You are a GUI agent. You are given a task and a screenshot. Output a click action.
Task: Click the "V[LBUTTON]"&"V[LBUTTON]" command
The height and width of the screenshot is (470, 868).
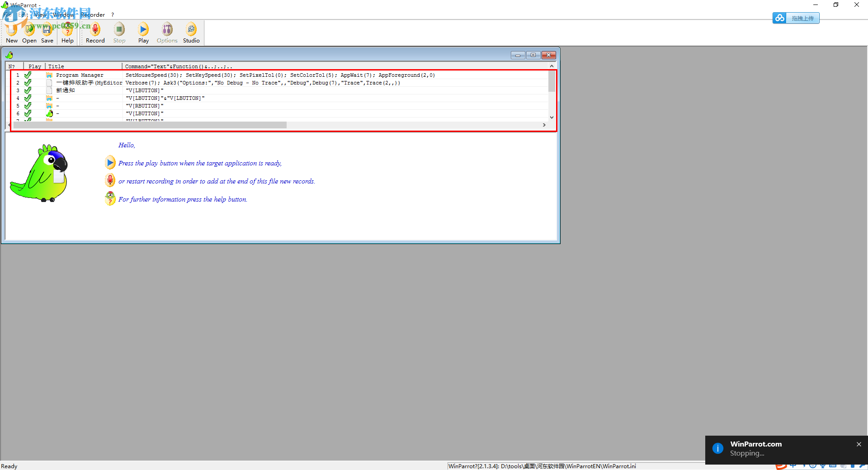pos(165,98)
